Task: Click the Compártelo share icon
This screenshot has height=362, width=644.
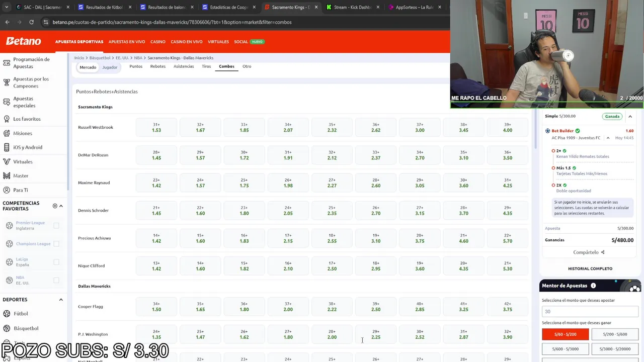Action: tap(603, 252)
